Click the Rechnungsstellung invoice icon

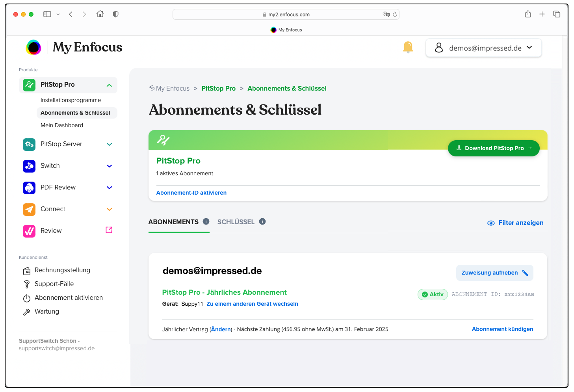click(26, 270)
